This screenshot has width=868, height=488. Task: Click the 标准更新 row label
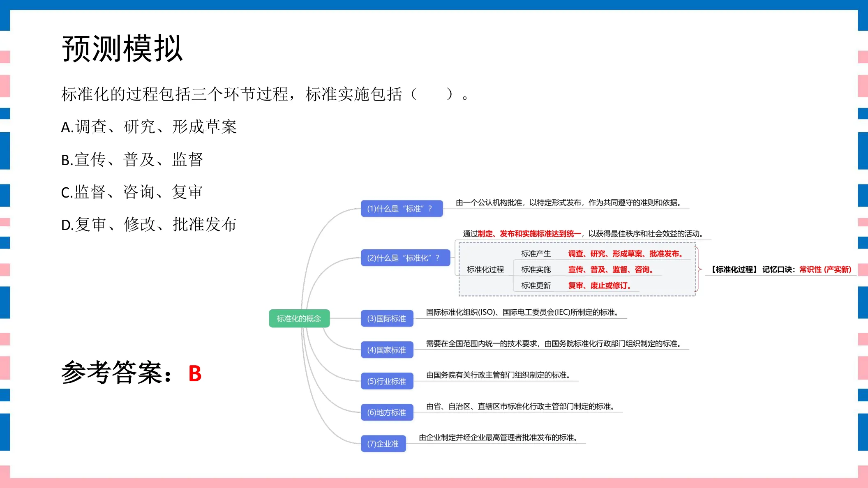(536, 285)
